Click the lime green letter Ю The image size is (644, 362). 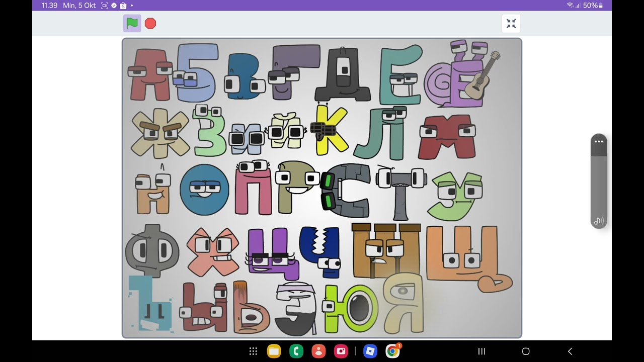click(351, 309)
